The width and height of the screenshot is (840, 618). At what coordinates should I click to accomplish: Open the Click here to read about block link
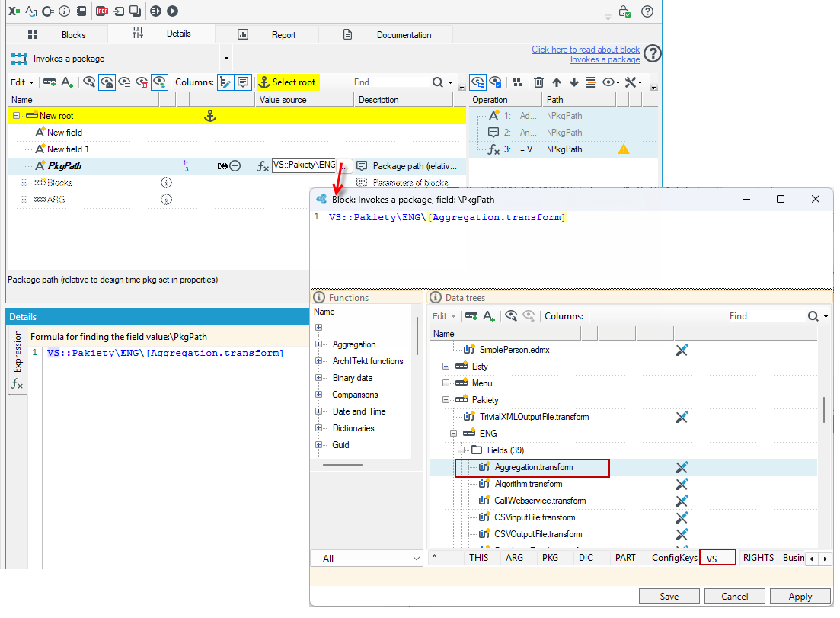586,50
